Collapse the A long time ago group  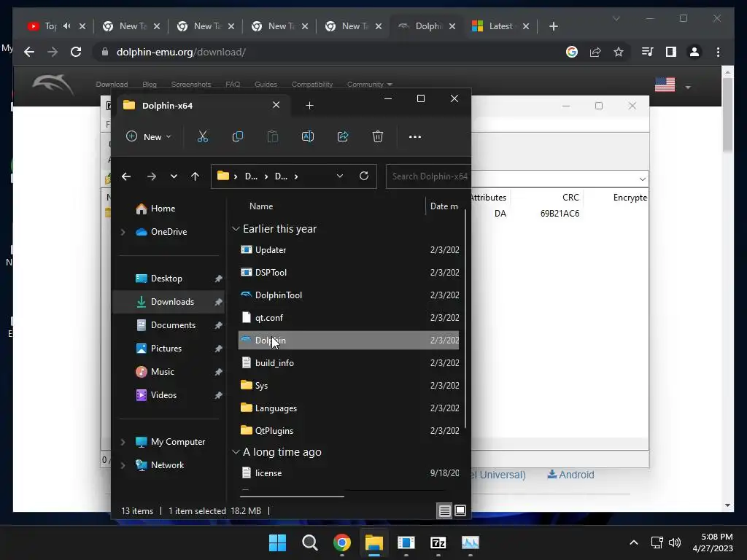point(236,452)
